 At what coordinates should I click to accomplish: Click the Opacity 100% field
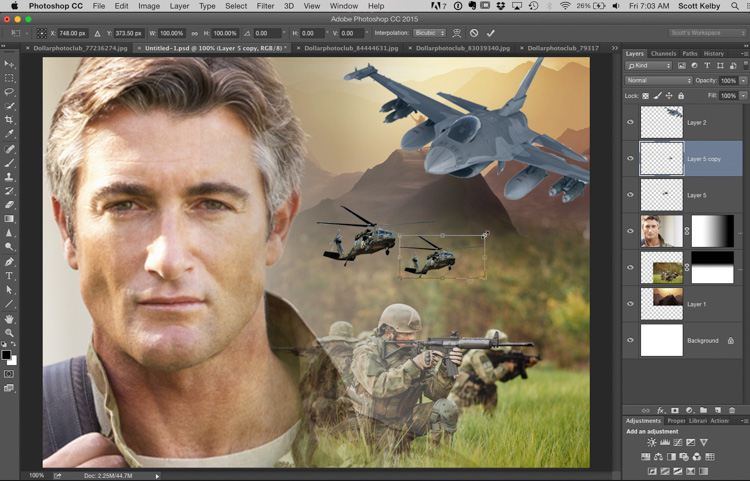728,81
